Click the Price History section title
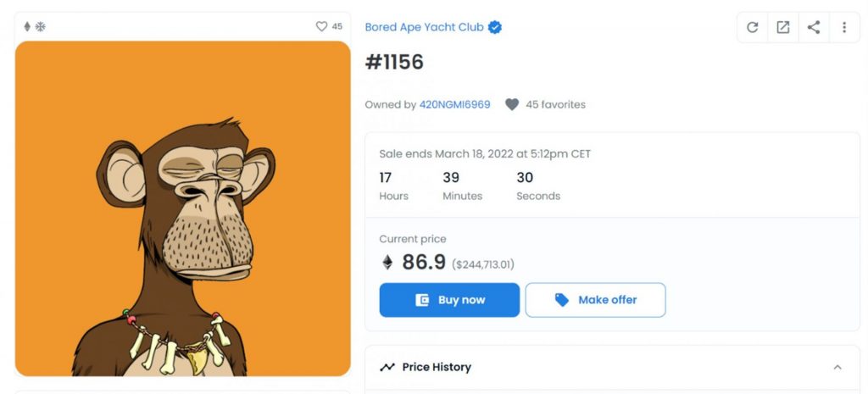 click(437, 367)
